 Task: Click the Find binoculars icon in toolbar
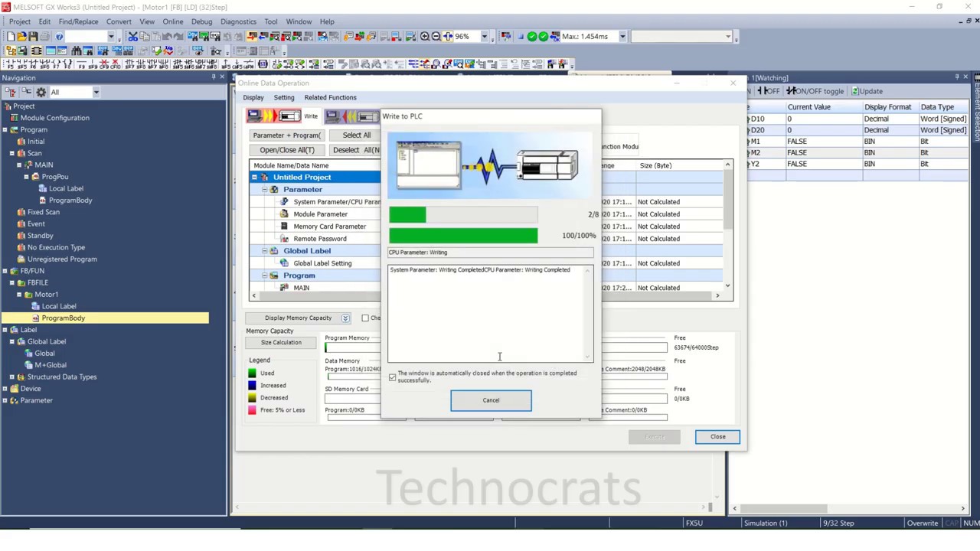[76, 51]
